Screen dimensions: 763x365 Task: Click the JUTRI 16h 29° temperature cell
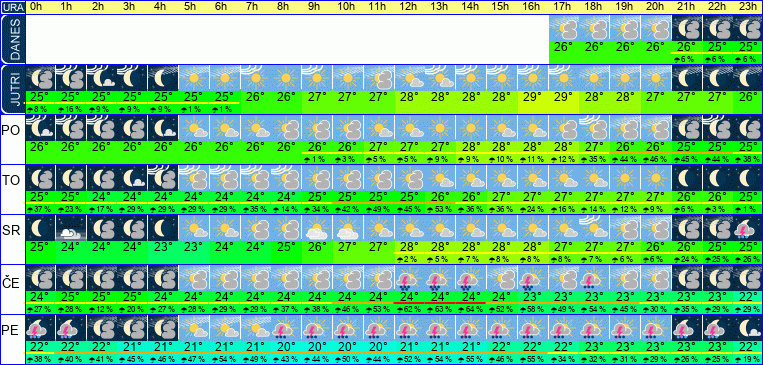[x=533, y=96]
